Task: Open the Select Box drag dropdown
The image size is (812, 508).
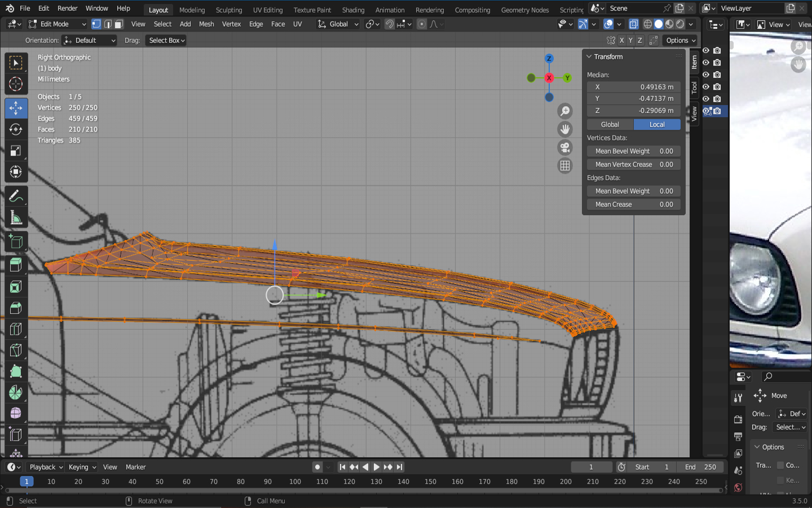Action: [166, 41]
